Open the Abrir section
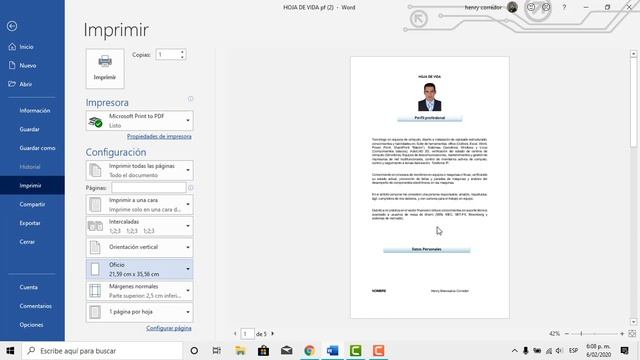Viewport: 640px width, 360px height. coord(25,84)
